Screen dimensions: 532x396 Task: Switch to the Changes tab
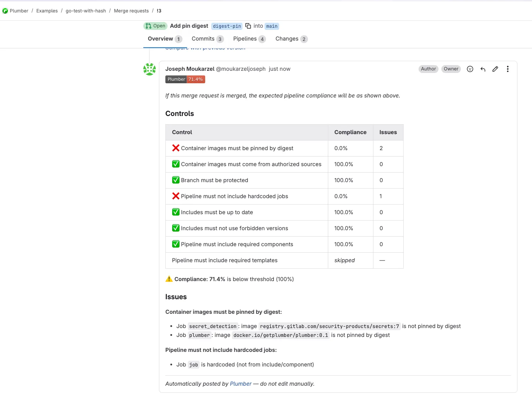[x=287, y=39]
